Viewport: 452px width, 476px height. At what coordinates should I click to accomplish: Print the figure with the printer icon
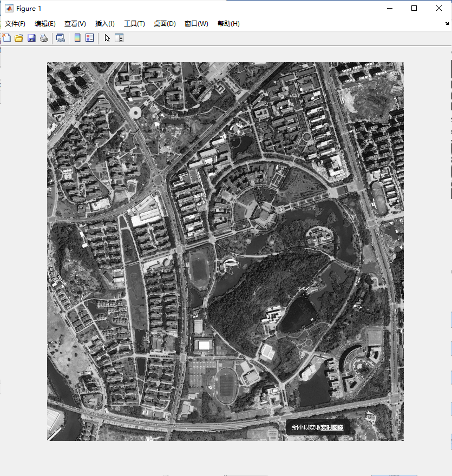(x=44, y=38)
